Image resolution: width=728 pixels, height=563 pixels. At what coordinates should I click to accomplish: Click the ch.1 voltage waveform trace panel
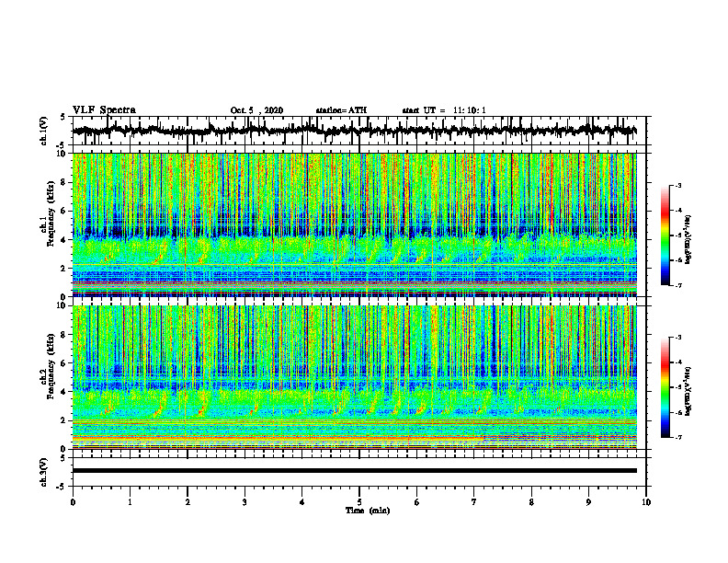pos(359,131)
